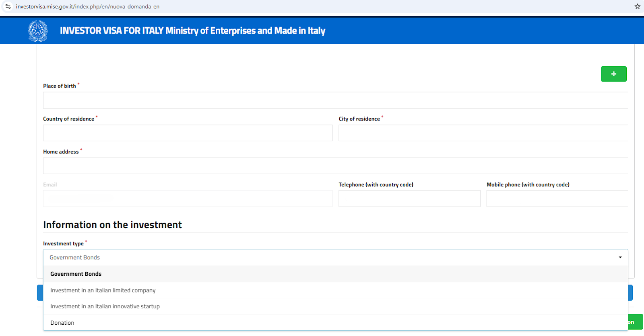Click into the Home address field

[335, 166]
